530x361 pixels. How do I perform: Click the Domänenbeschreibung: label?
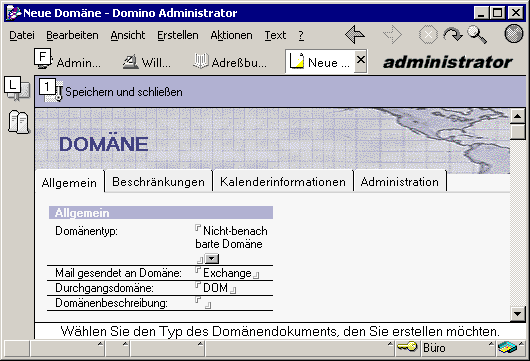(111, 303)
